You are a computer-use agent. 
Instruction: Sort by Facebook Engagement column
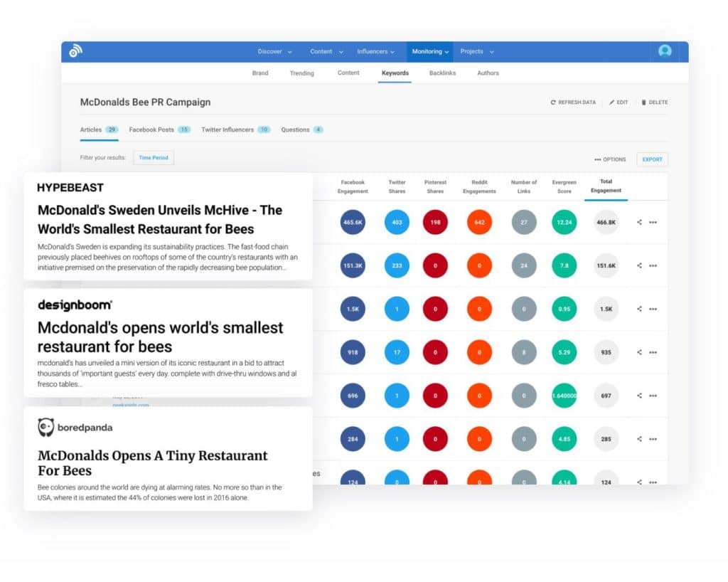pos(353,186)
